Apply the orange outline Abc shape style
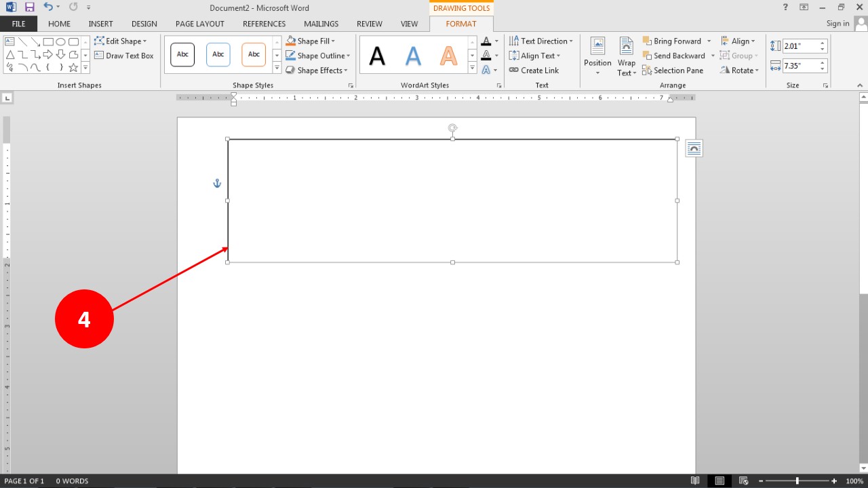 254,55
